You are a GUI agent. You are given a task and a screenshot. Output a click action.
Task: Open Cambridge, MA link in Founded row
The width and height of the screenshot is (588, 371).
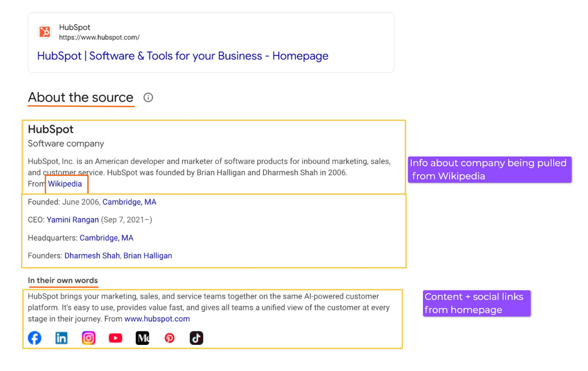[130, 202]
